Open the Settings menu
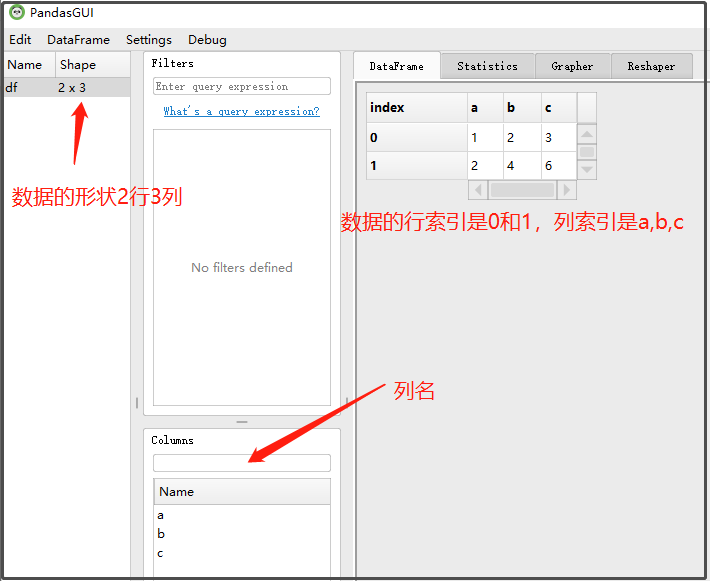 (x=149, y=40)
